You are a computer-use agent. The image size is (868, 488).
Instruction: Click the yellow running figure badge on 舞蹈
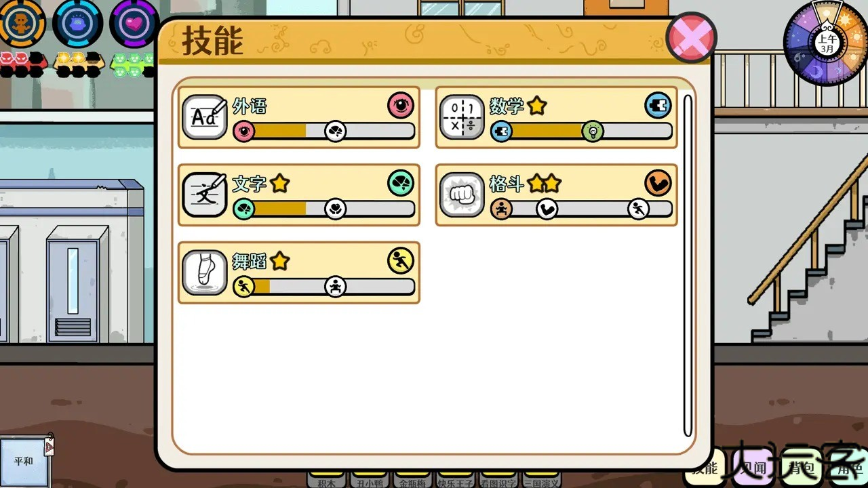click(x=401, y=261)
